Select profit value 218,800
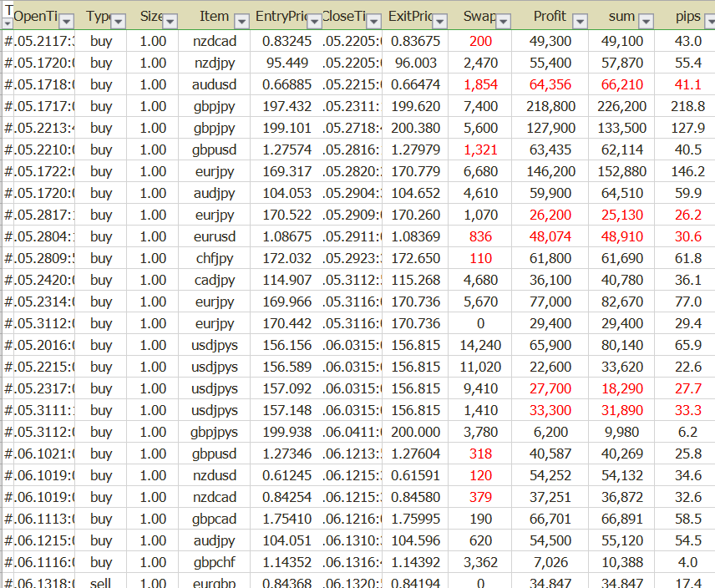The width and height of the screenshot is (715, 588). pyautogui.click(x=550, y=106)
